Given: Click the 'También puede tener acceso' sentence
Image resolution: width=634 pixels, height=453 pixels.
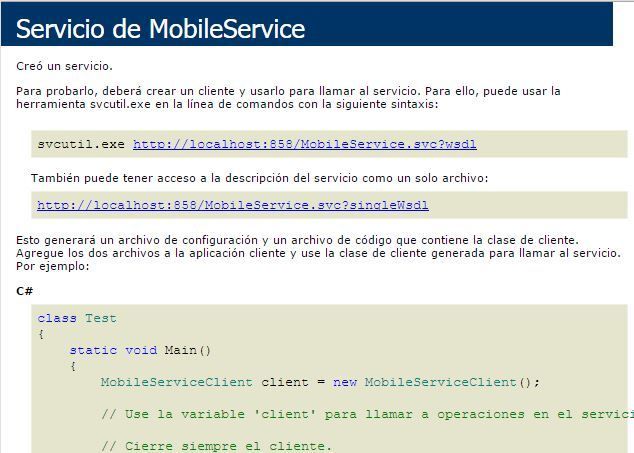Looking at the screenshot, I should (x=260, y=178).
